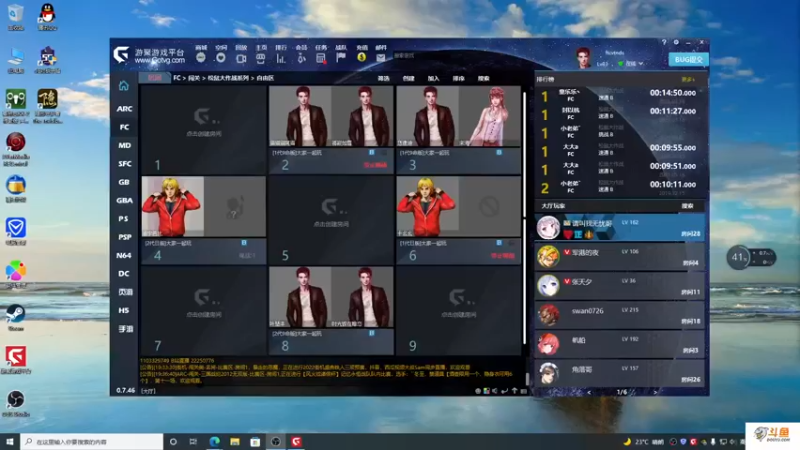Open room 4 thumbnail

(204, 207)
